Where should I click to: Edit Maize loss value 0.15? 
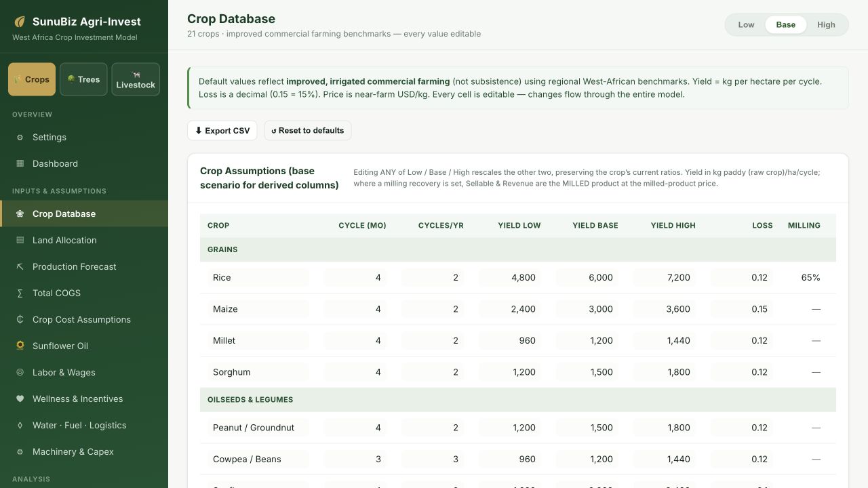point(742,309)
